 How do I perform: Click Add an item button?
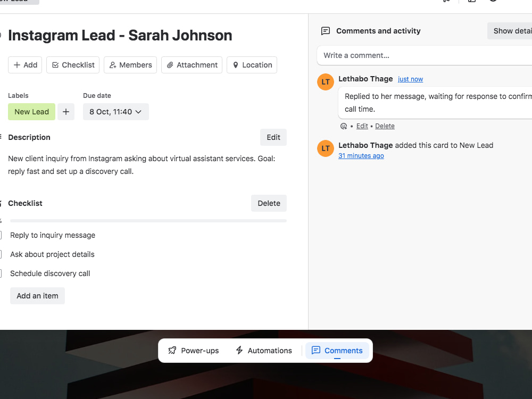[37, 296]
